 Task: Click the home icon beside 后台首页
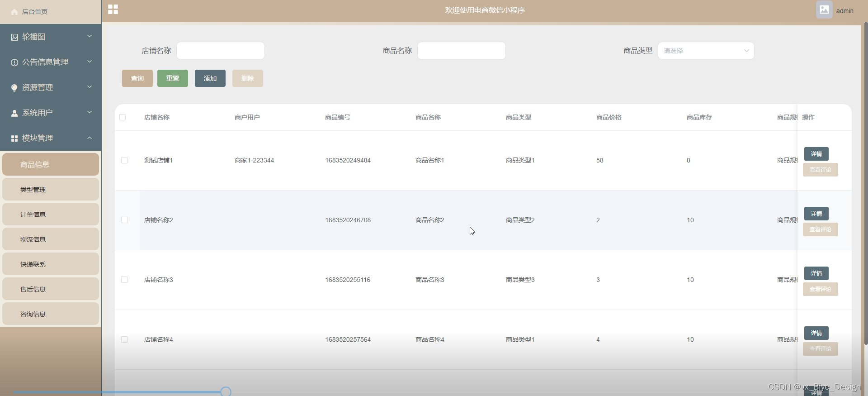coord(14,12)
